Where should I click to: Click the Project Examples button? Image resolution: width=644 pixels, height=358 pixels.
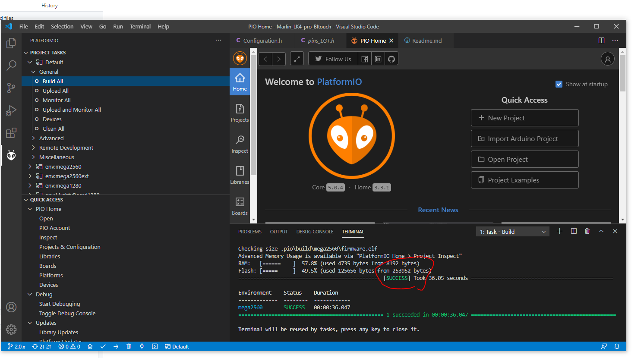tap(524, 180)
